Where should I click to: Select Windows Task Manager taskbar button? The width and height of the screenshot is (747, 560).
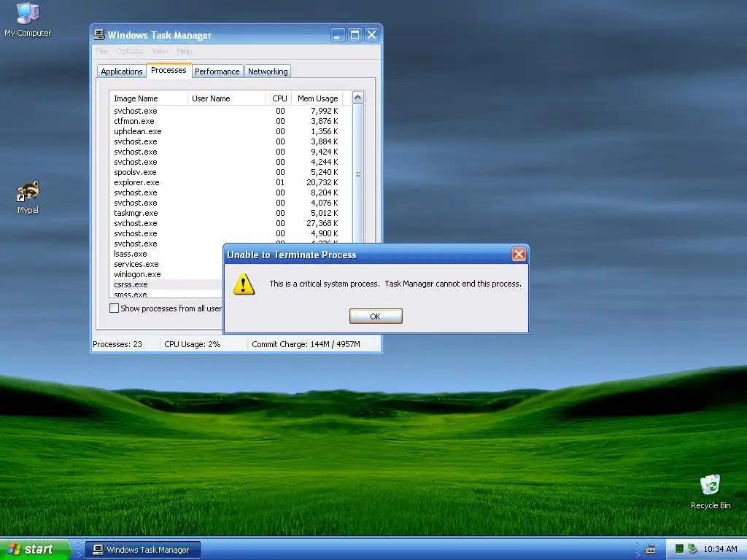142,550
